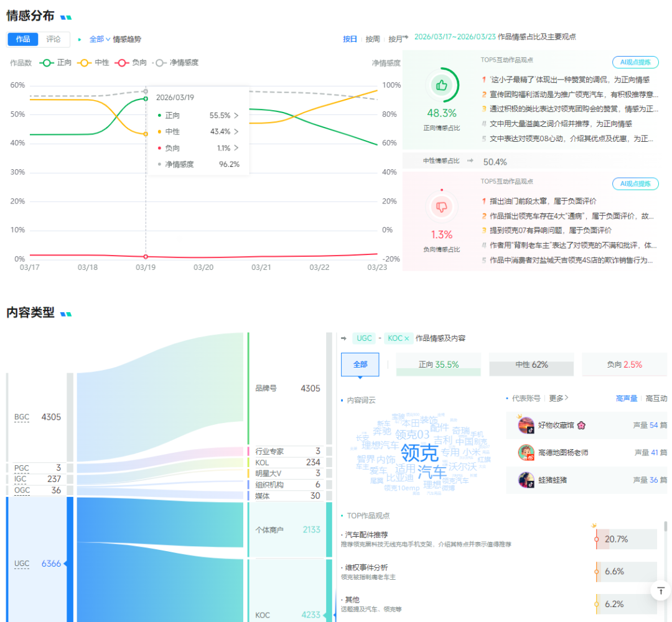This screenshot has height=622, width=672.
Task: Click the 中性 62% sentiment bar
Action: [x=531, y=364]
